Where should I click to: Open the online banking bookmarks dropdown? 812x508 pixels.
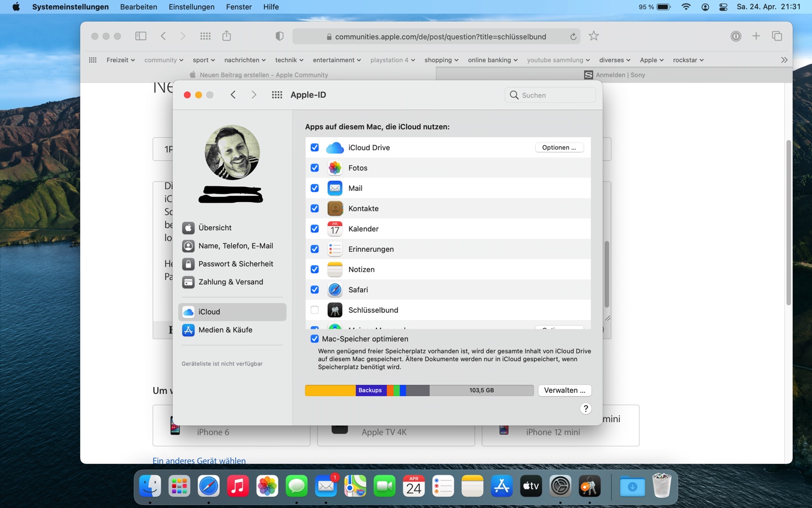click(x=492, y=60)
